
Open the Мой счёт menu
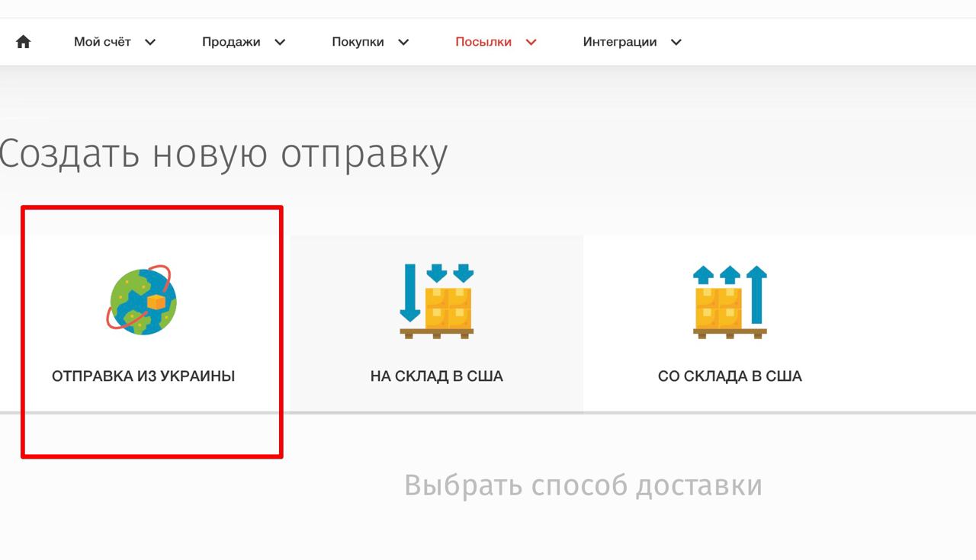(x=101, y=42)
